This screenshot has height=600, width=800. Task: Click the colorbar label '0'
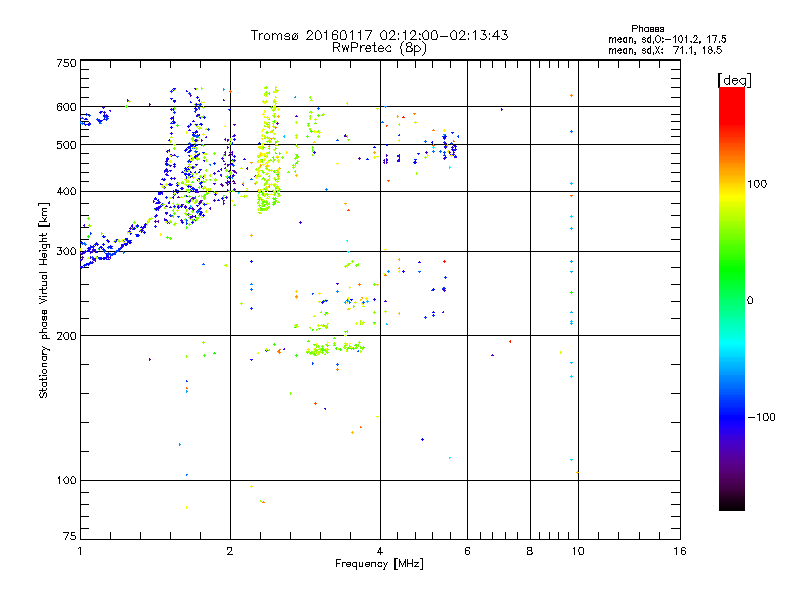[x=750, y=301]
